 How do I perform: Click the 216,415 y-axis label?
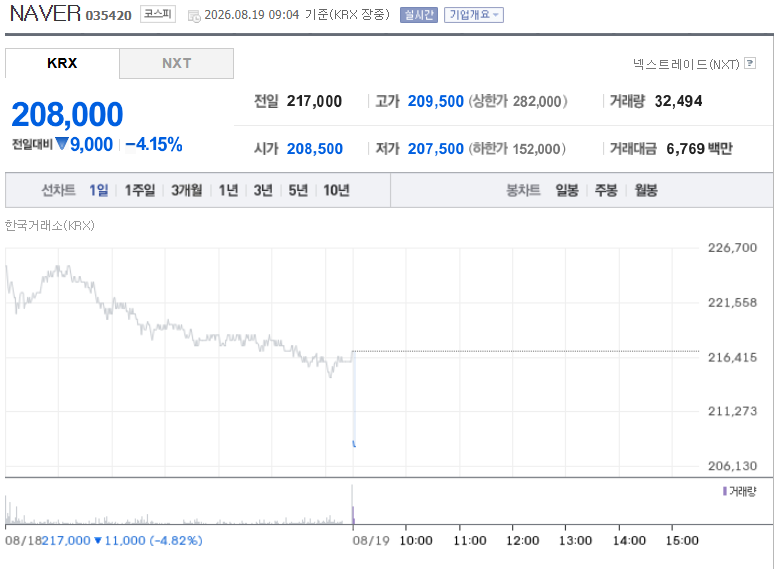pos(733,357)
